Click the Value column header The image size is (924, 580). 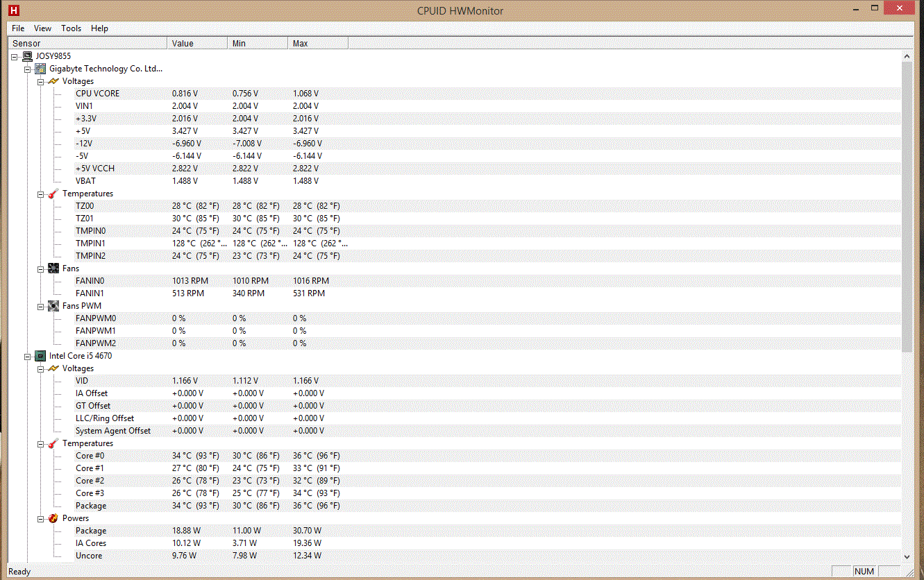[x=197, y=43]
